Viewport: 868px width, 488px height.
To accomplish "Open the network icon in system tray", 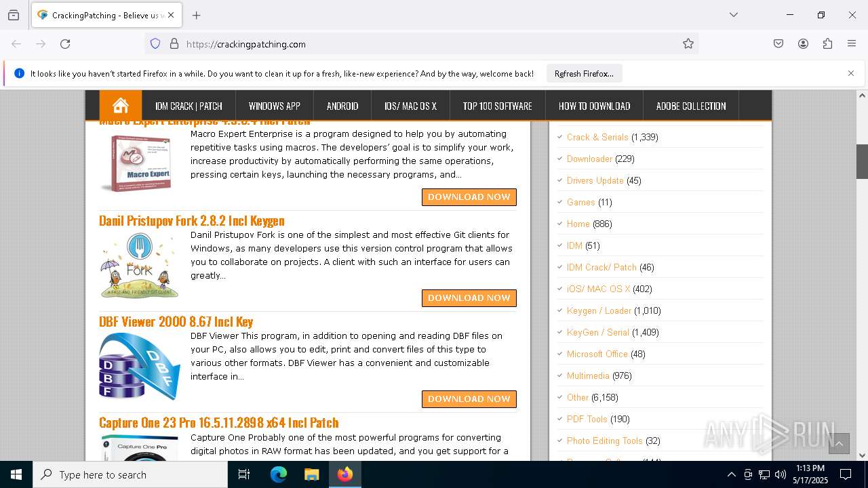I will tap(764, 474).
